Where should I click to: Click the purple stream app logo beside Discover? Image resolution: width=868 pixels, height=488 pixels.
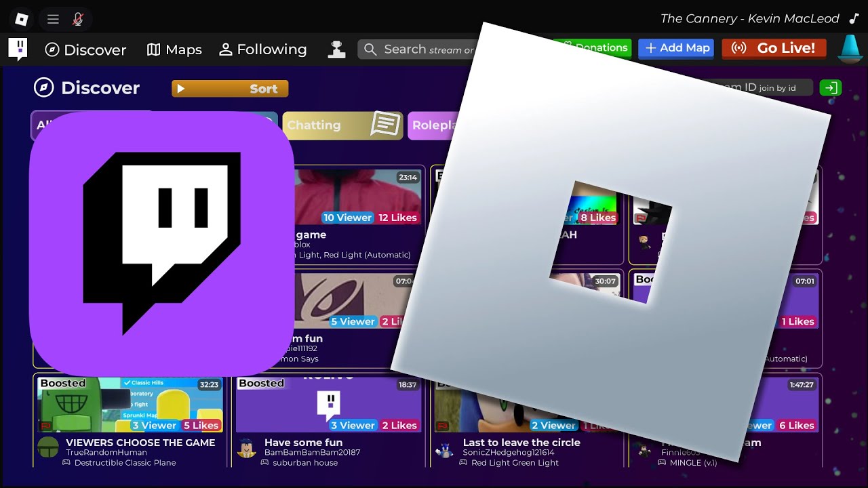tap(18, 49)
